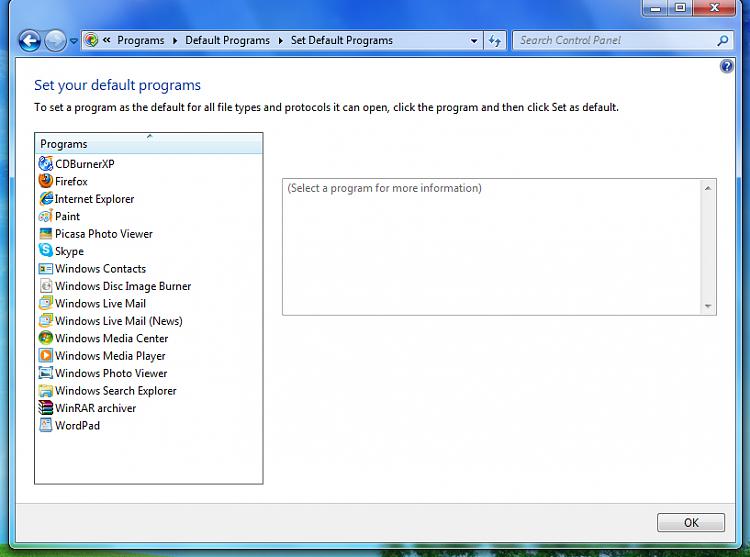
Task: Click the Forward navigation arrow
Action: click(x=55, y=41)
